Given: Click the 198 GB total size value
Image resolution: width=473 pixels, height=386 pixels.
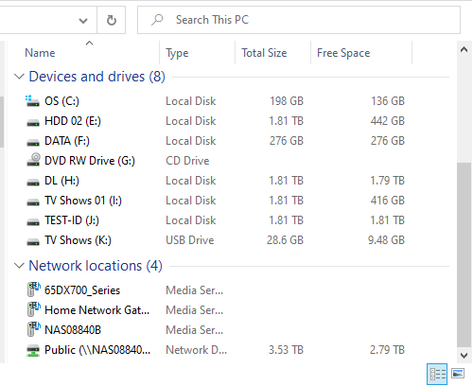Looking at the screenshot, I should click(286, 101).
